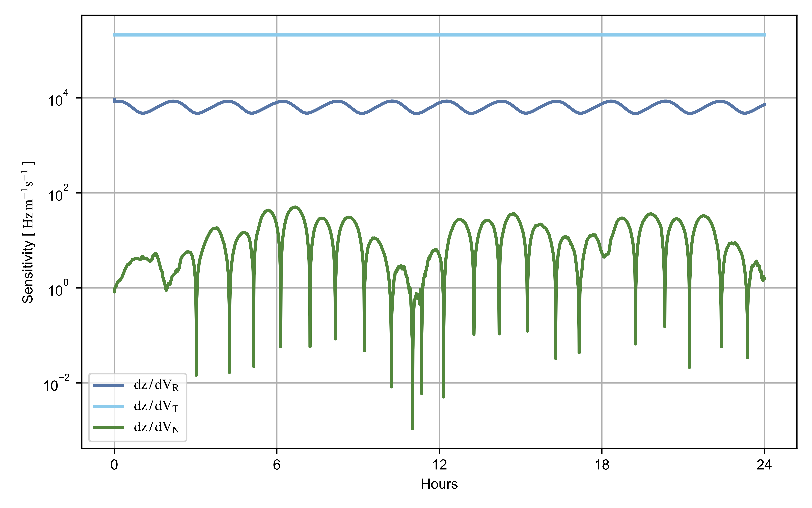Image resolution: width=812 pixels, height=508 pixels.
Task: Click the dz/dV_N legend text label
Action: [156, 428]
